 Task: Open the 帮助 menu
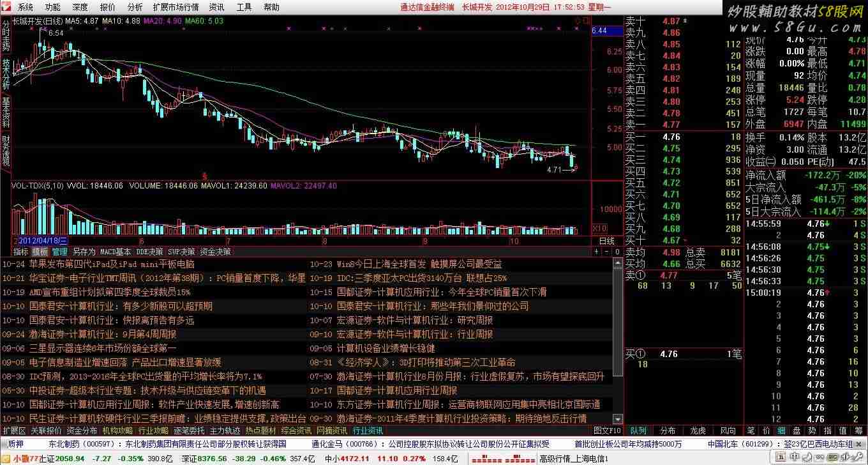tap(271, 7)
